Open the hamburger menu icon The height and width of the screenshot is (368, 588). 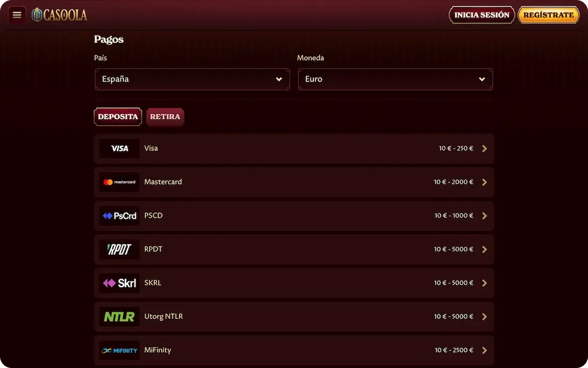(x=17, y=15)
